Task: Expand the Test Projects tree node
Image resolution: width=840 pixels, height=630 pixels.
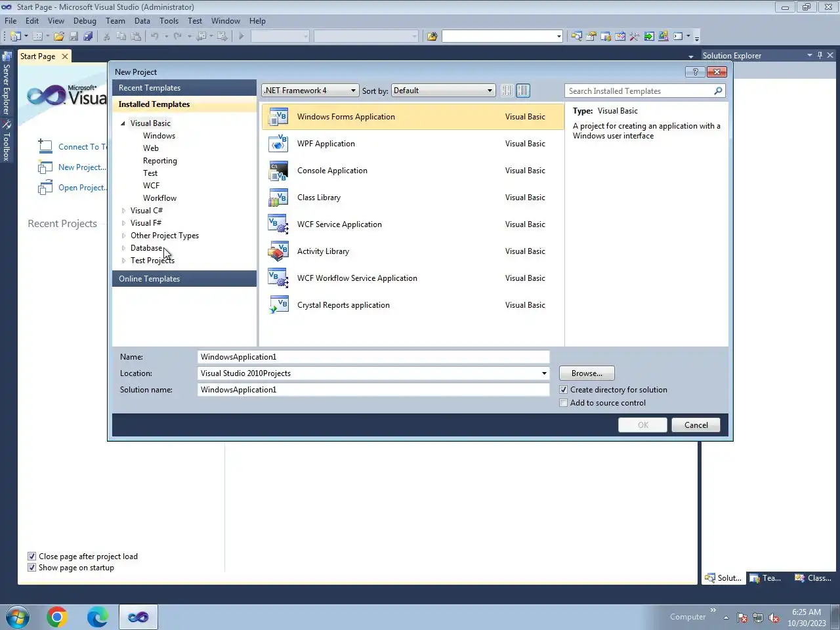Action: click(123, 261)
